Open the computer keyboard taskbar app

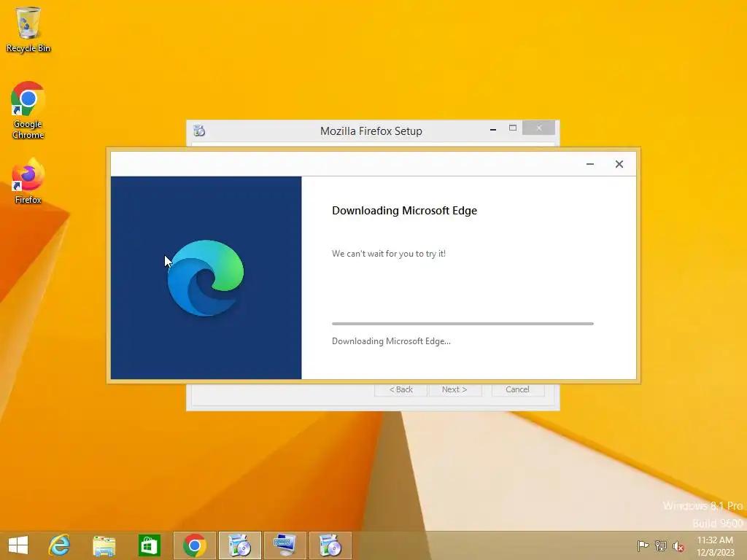pos(285,545)
